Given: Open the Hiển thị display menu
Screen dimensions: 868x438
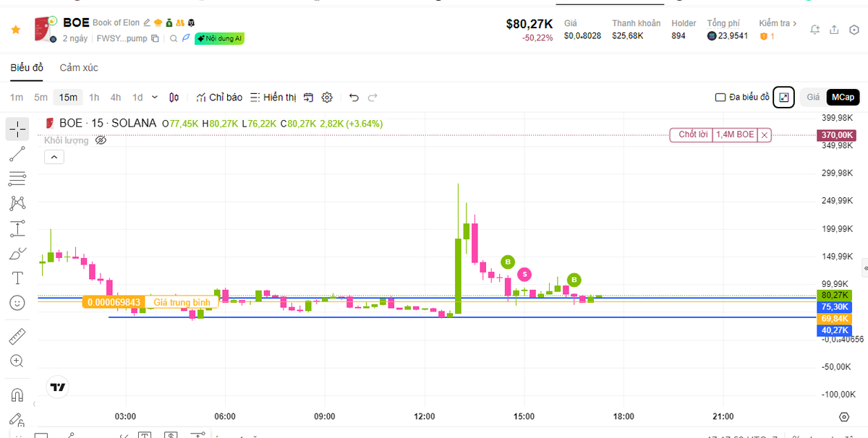Looking at the screenshot, I should [273, 98].
